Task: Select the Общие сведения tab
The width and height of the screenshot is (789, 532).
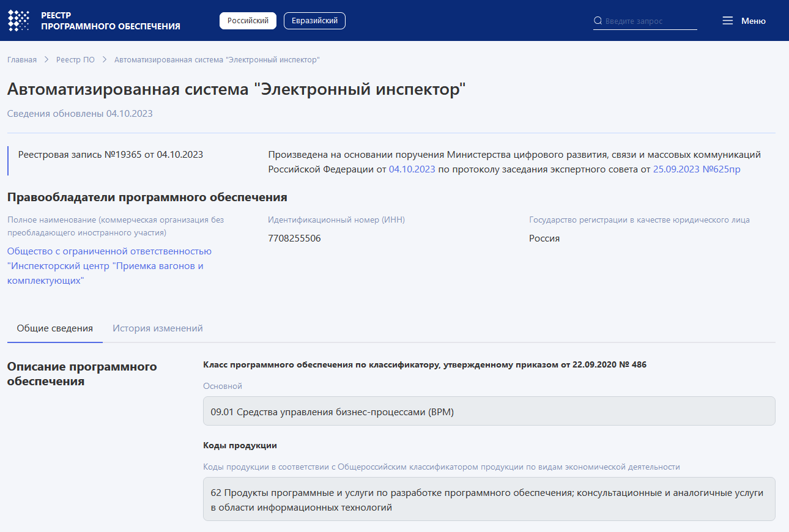Action: coord(55,328)
